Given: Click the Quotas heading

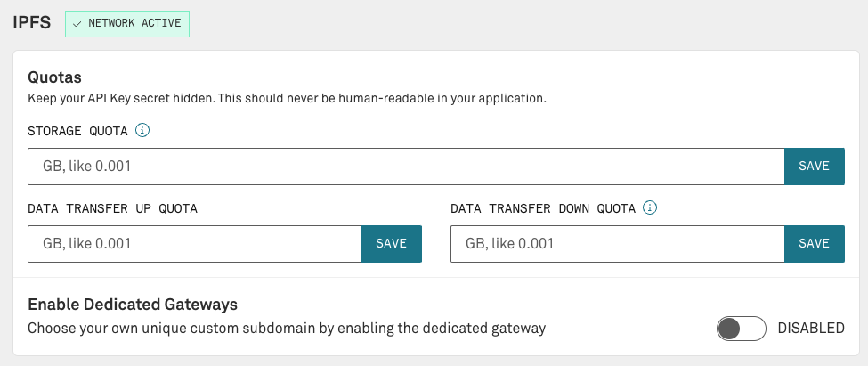Looking at the screenshot, I should (55, 77).
